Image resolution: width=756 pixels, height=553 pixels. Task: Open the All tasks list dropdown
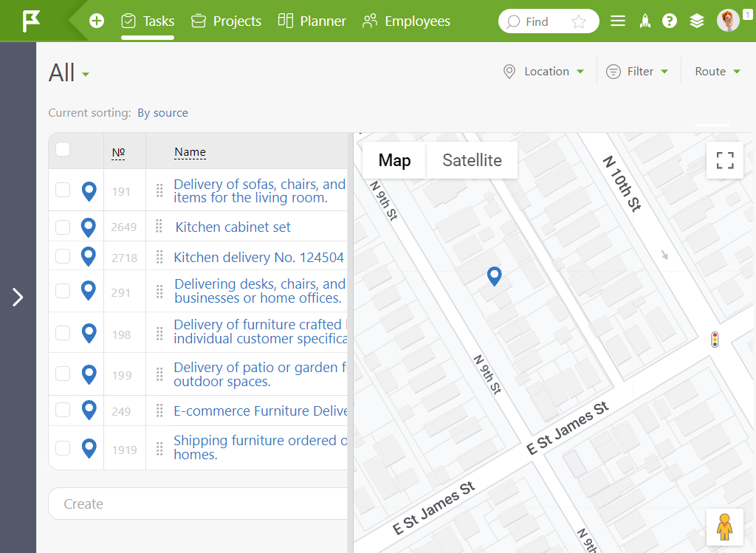click(69, 73)
